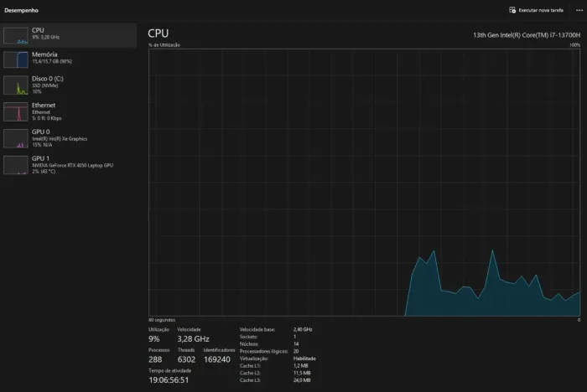The width and height of the screenshot is (587, 392).
Task: Click the 3,28 GHz Velocidade value
Action: click(x=193, y=339)
